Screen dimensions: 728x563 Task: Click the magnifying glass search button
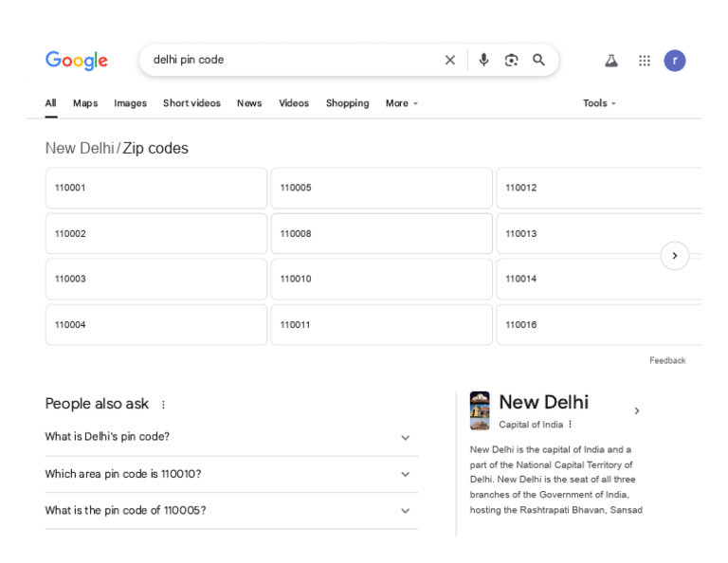(539, 61)
